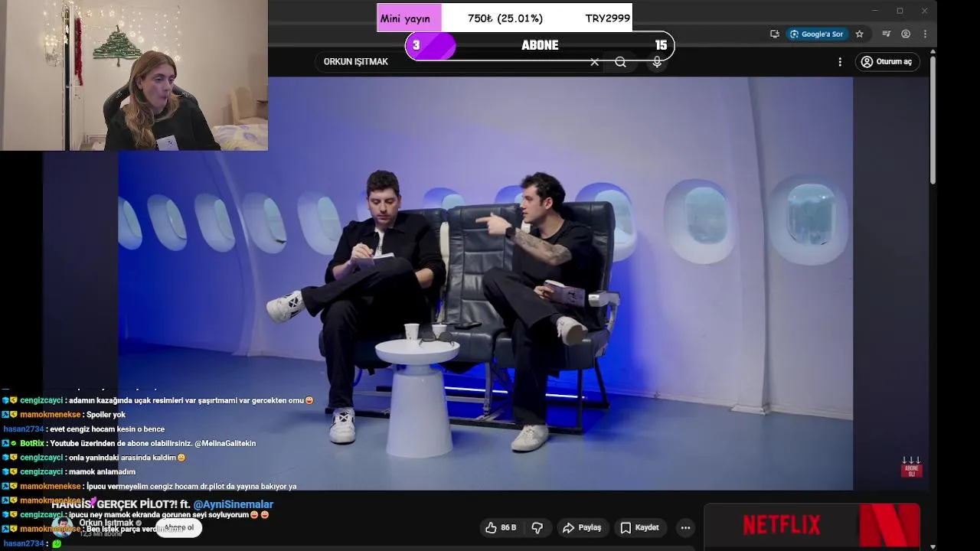The height and width of the screenshot is (551, 980).
Task: Start voice search with microphone icon
Action: (656, 62)
